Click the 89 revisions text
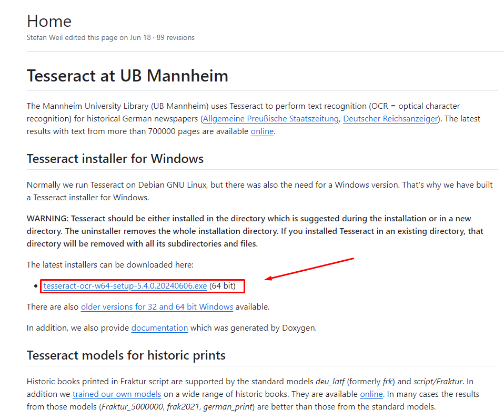Screen dimensions: 504x420 click(175, 38)
